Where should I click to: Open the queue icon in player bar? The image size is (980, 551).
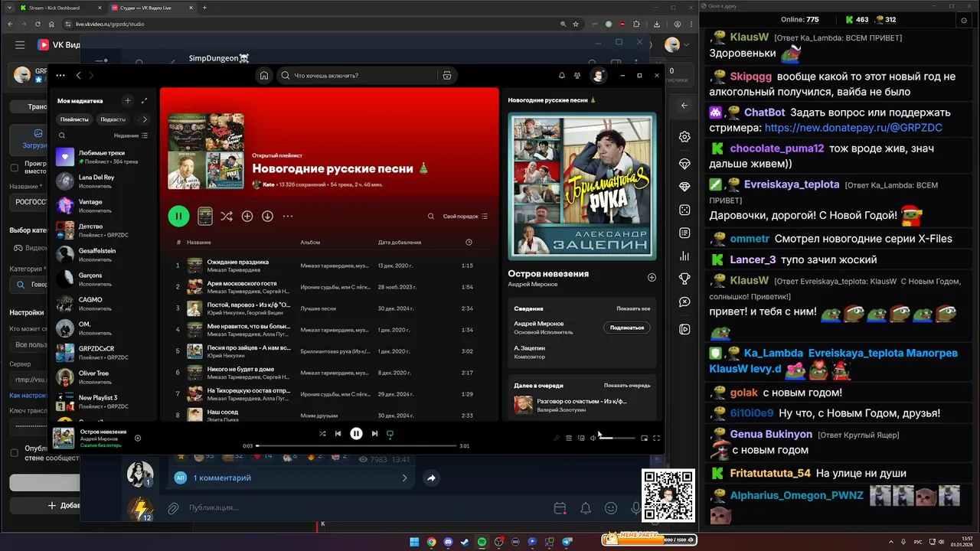pyautogui.click(x=568, y=438)
